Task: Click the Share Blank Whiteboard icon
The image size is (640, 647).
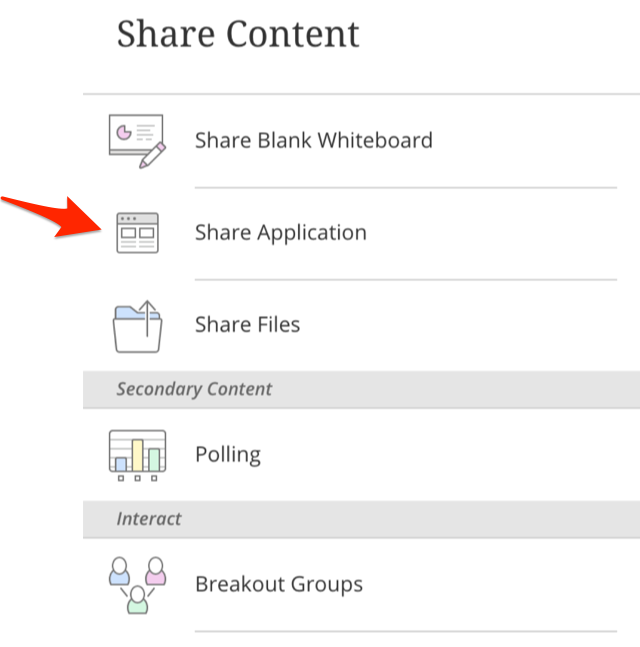Action: point(137,141)
